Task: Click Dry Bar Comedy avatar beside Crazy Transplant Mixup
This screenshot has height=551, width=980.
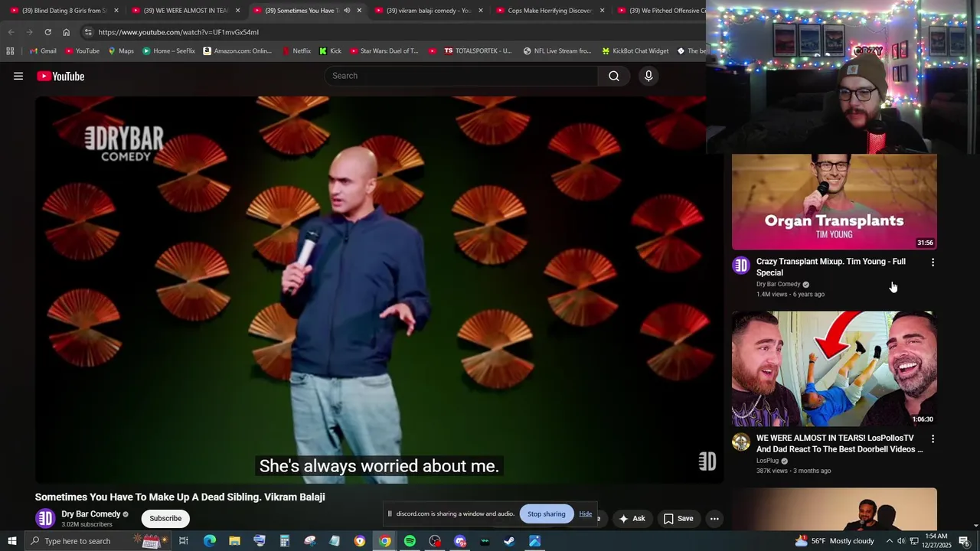Action: [x=740, y=266]
